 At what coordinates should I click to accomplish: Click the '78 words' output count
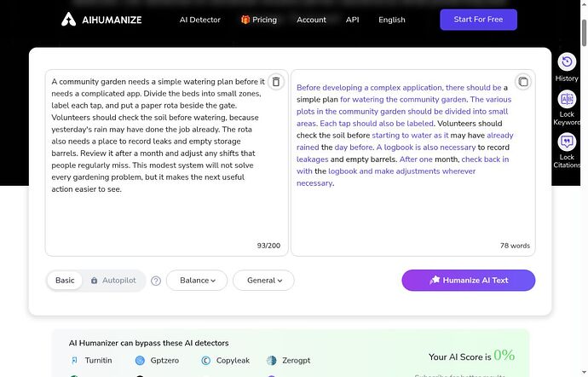point(515,246)
